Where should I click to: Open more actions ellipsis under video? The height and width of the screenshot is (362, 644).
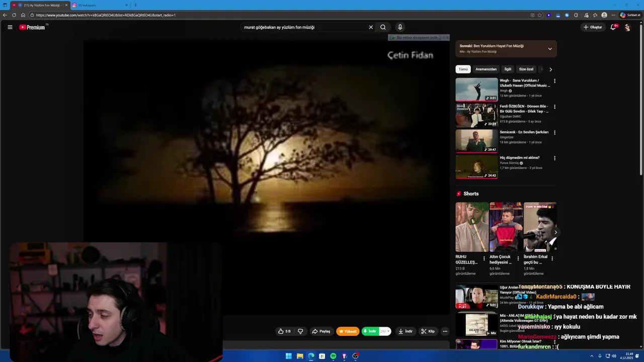point(445,331)
